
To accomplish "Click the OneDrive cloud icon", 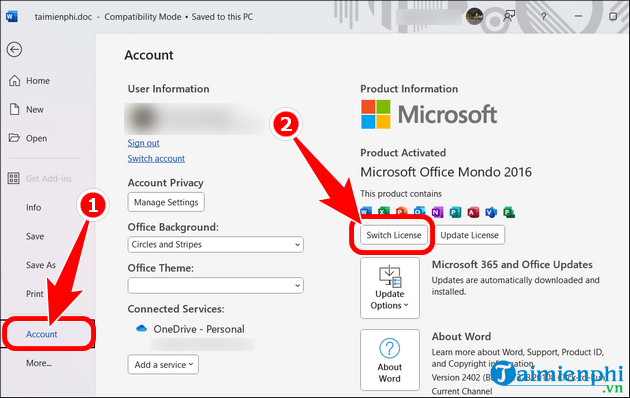I will (x=141, y=329).
